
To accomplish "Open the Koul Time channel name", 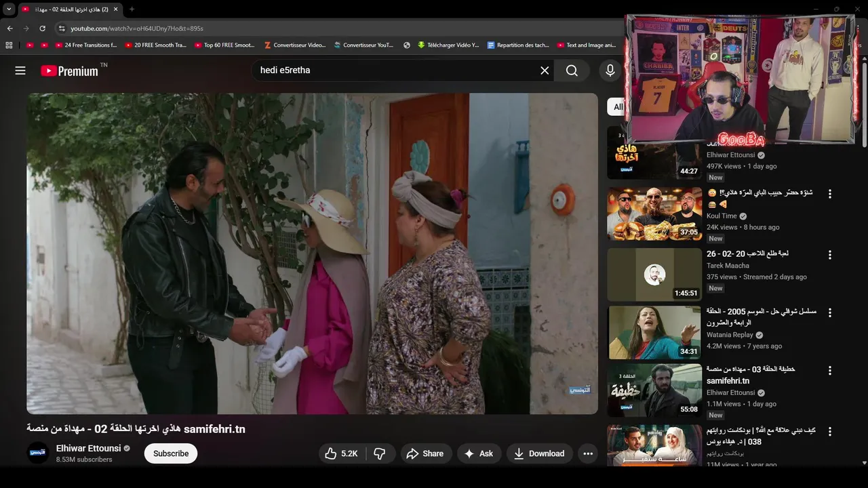I will coord(722,216).
